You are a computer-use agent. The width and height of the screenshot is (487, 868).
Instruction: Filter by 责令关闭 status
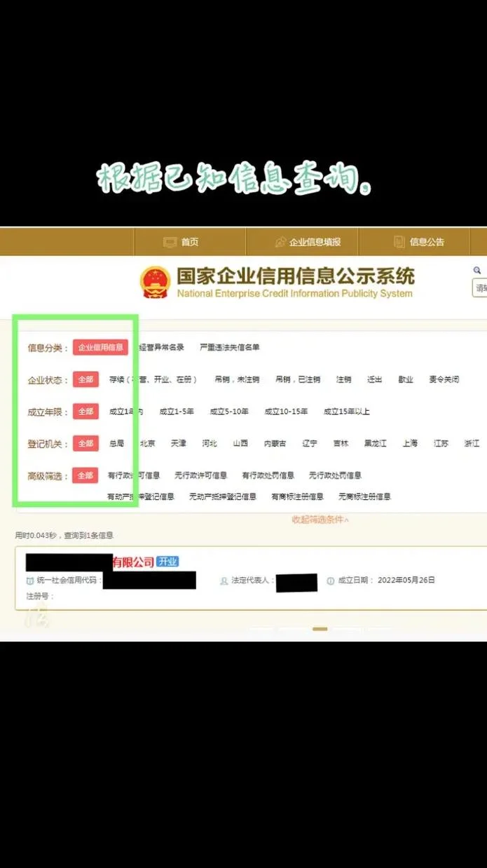tap(444, 379)
